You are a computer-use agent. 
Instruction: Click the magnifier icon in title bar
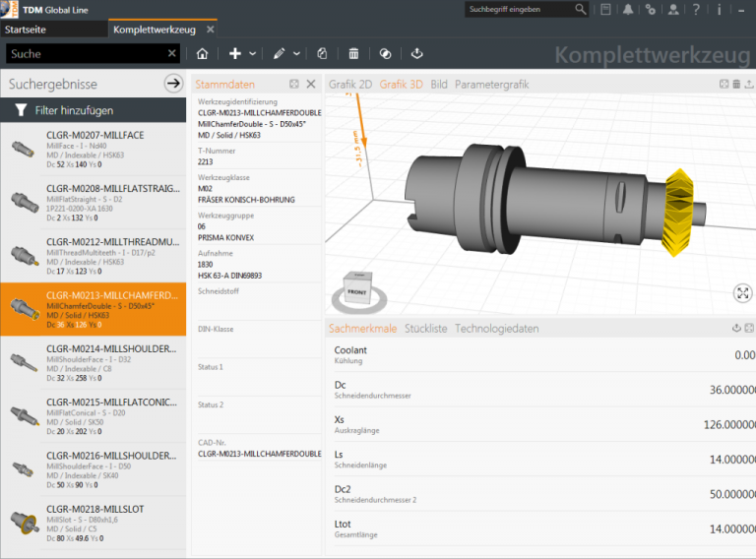tap(581, 9)
